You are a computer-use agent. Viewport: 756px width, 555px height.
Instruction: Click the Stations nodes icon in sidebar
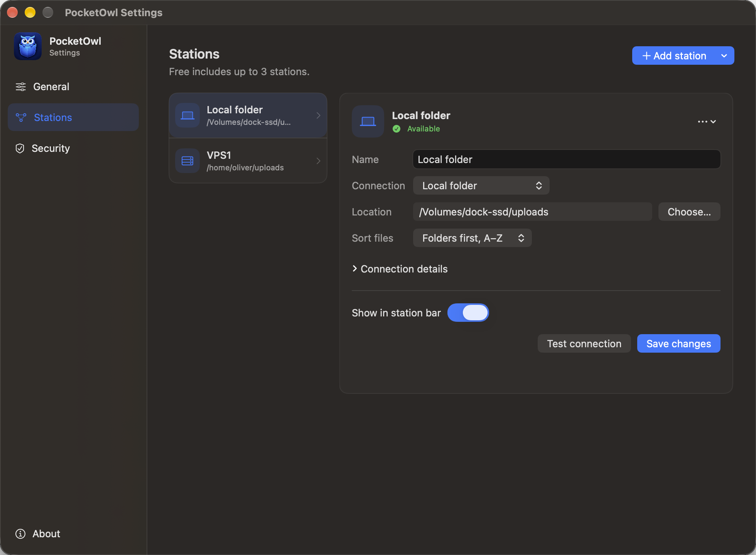21,117
